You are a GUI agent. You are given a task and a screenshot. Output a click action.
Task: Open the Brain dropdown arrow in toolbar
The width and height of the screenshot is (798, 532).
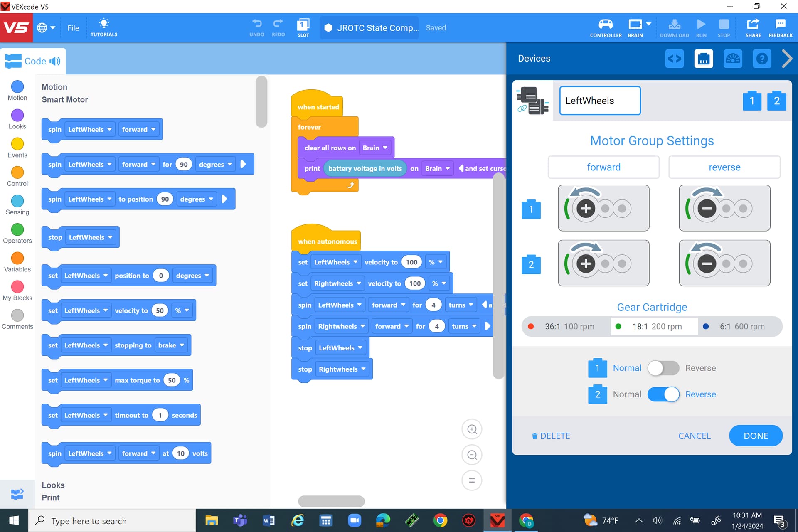coord(648,24)
